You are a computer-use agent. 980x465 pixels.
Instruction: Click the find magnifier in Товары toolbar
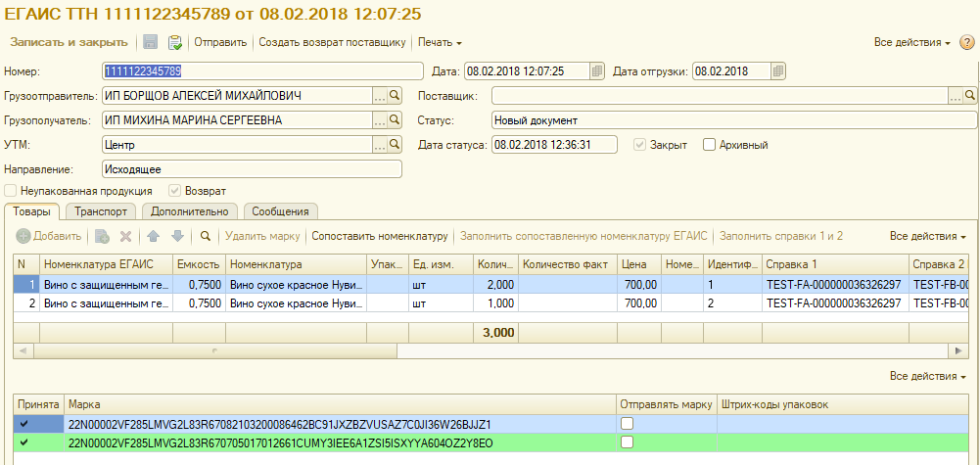click(x=206, y=236)
